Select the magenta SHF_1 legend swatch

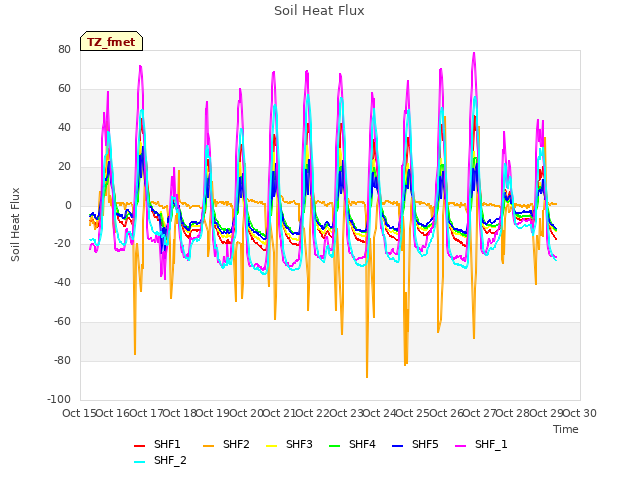click(x=460, y=446)
